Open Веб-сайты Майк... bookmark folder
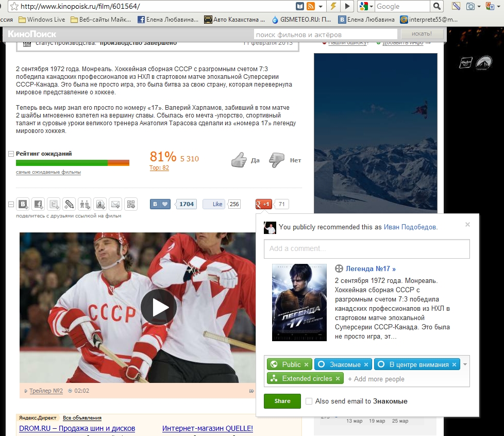 coord(100,20)
